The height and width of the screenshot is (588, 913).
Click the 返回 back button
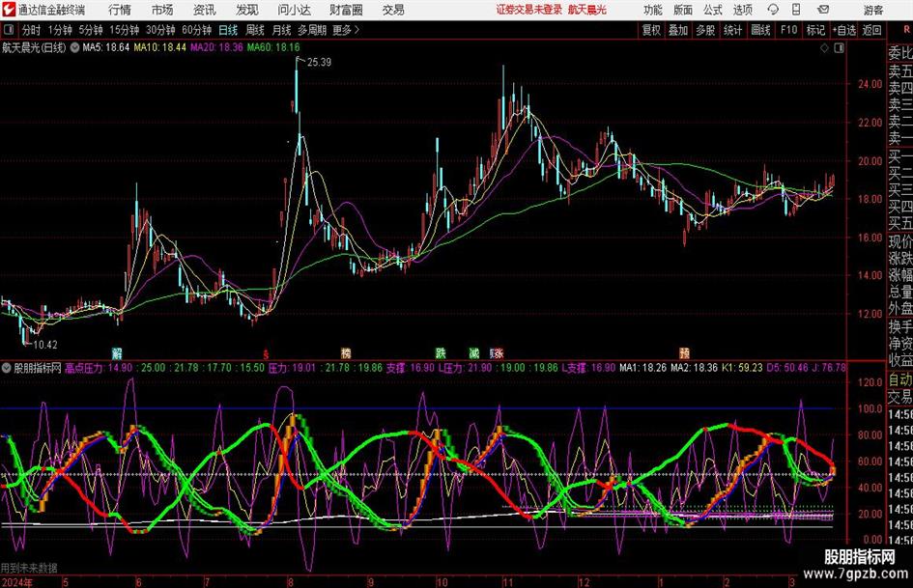871,30
